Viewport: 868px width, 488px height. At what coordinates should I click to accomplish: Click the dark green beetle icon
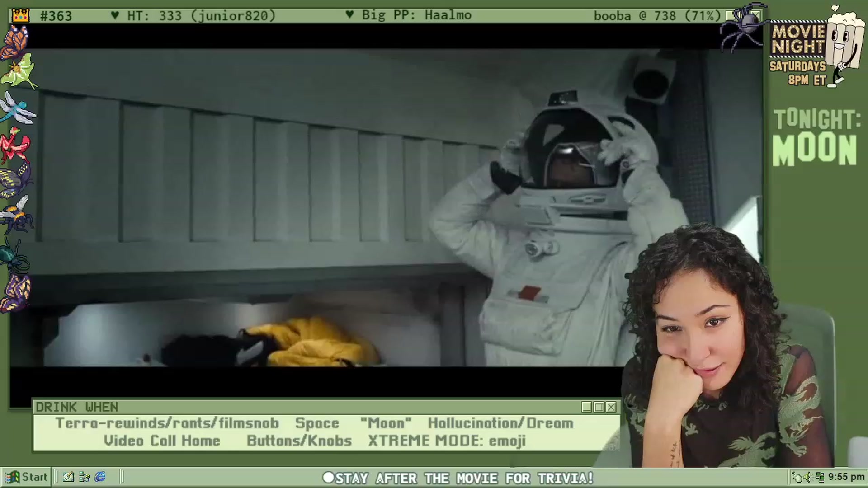click(x=14, y=255)
